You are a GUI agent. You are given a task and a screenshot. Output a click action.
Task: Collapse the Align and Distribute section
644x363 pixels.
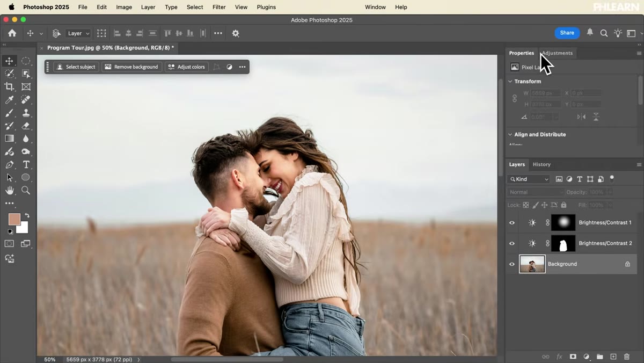510,135
